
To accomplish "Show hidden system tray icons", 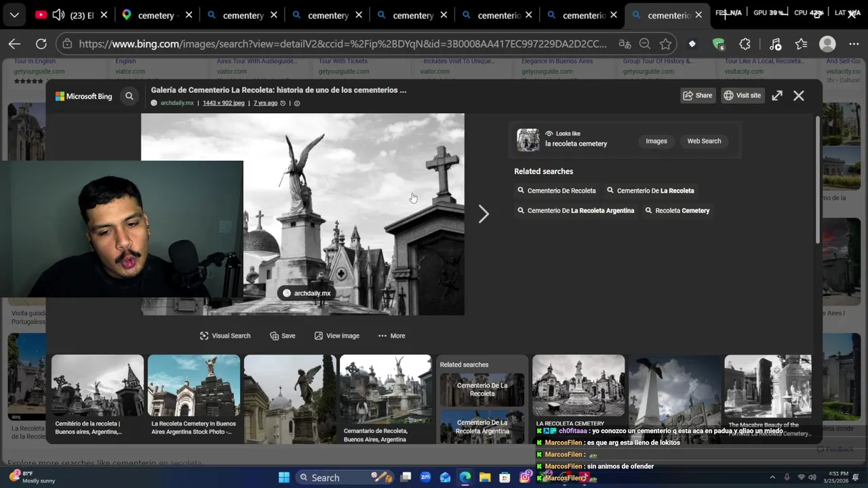I will (x=772, y=478).
